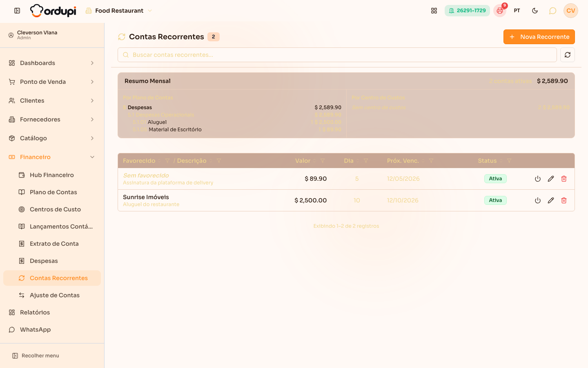Switch to dark mode with the moon icon
The image size is (588, 368).
(x=535, y=11)
